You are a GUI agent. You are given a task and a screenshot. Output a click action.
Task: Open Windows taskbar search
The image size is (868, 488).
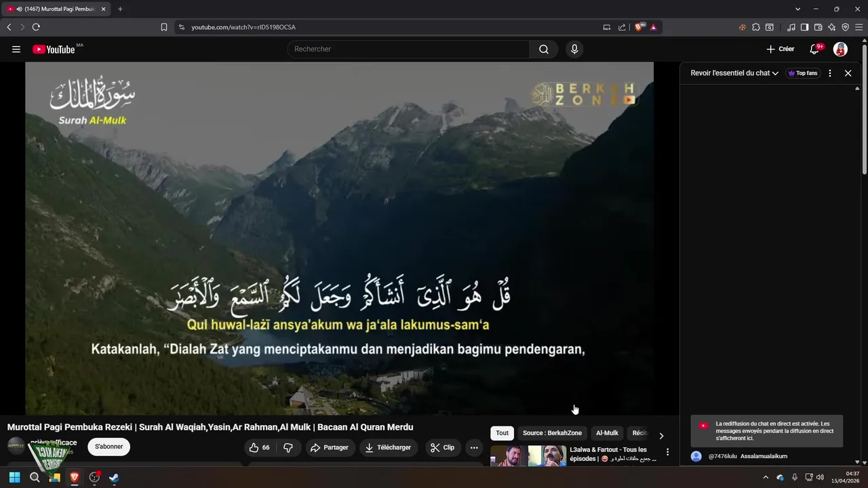pos(35,477)
